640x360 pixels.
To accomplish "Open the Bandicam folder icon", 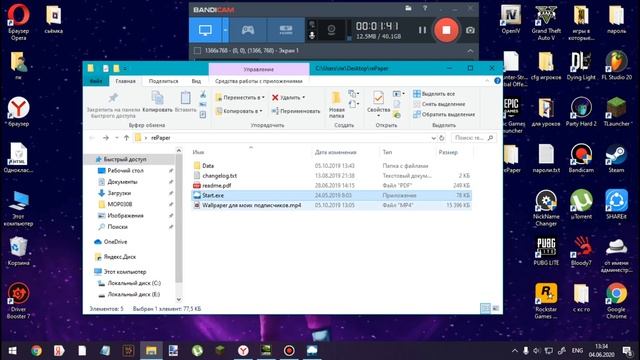I will pos(408,8).
